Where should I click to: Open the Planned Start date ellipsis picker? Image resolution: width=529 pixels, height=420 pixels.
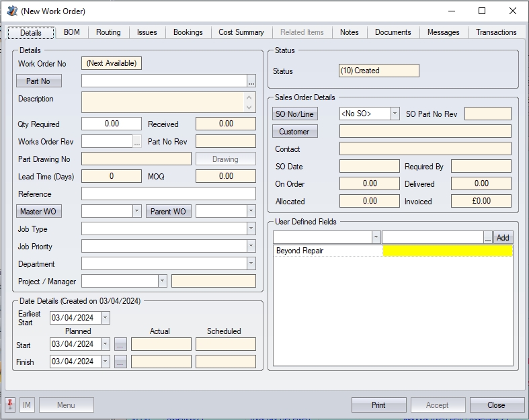pos(120,344)
